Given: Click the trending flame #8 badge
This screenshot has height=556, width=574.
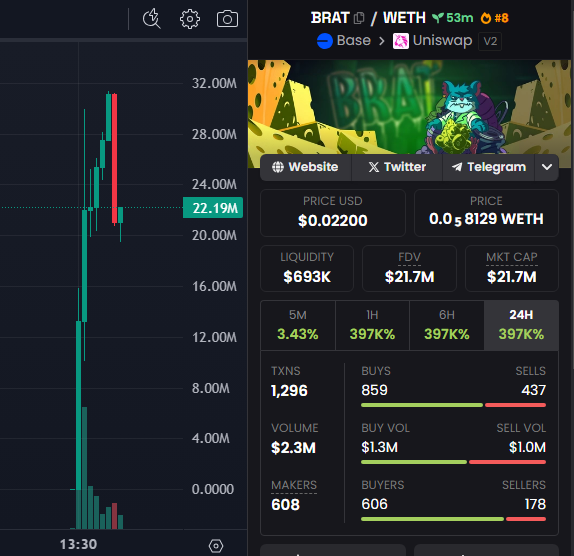Looking at the screenshot, I should 495,18.
